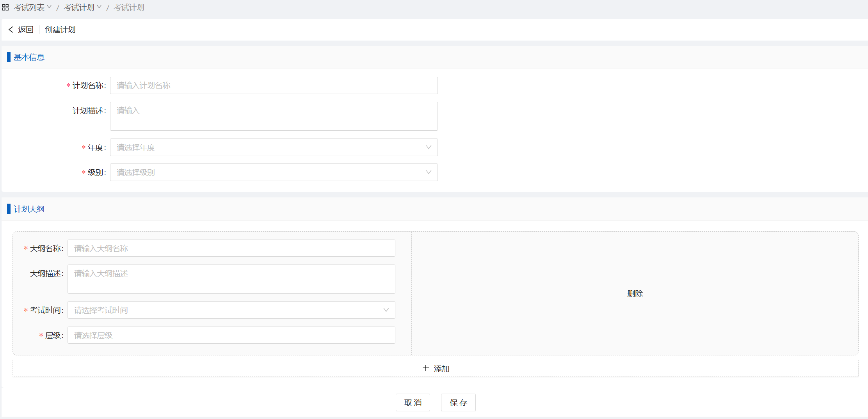Focus the 计划名称 input field
This screenshot has width=868, height=419.
tap(274, 85)
